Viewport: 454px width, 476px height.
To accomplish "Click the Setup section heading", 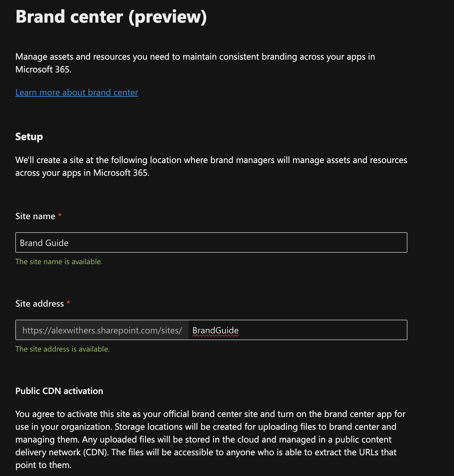I will pyautogui.click(x=29, y=137).
